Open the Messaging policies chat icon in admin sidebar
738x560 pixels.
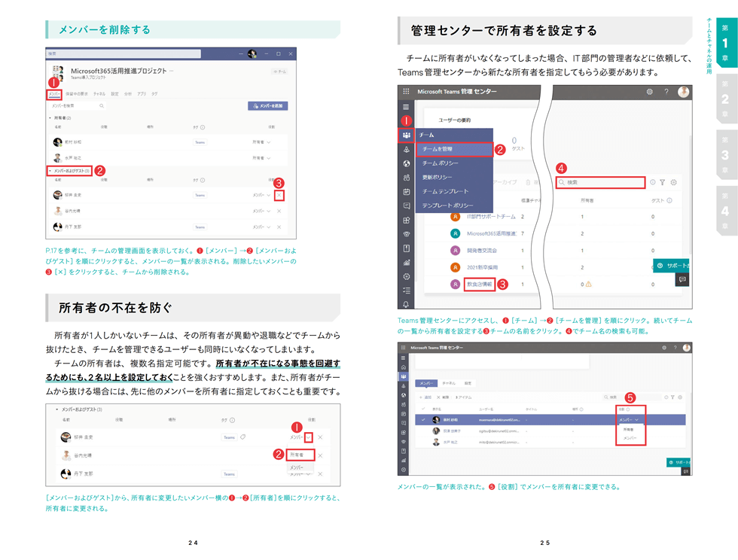coord(406,205)
